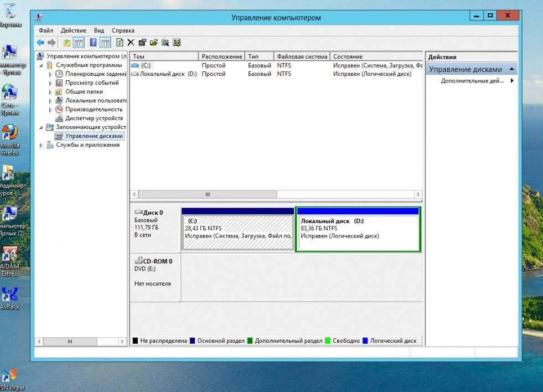Expand the Общие папки node
Screen dimensions: 543x392
tap(50, 92)
